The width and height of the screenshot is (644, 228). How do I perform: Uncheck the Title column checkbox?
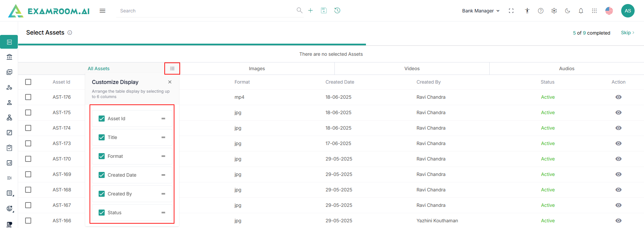pos(102,137)
